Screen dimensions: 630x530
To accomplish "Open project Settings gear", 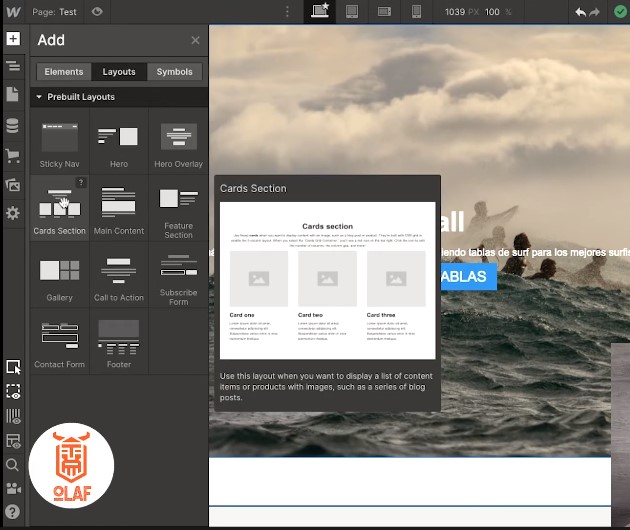I will pos(12,213).
